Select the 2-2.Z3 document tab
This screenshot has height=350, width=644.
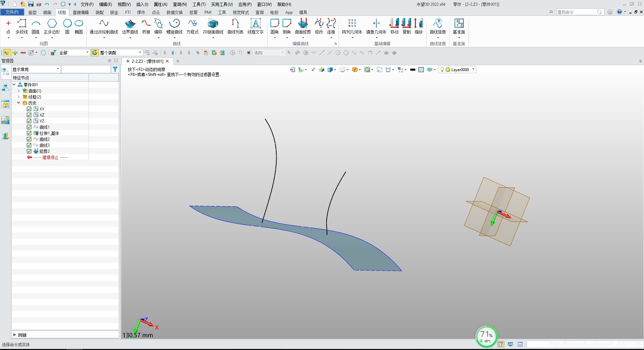pos(147,61)
